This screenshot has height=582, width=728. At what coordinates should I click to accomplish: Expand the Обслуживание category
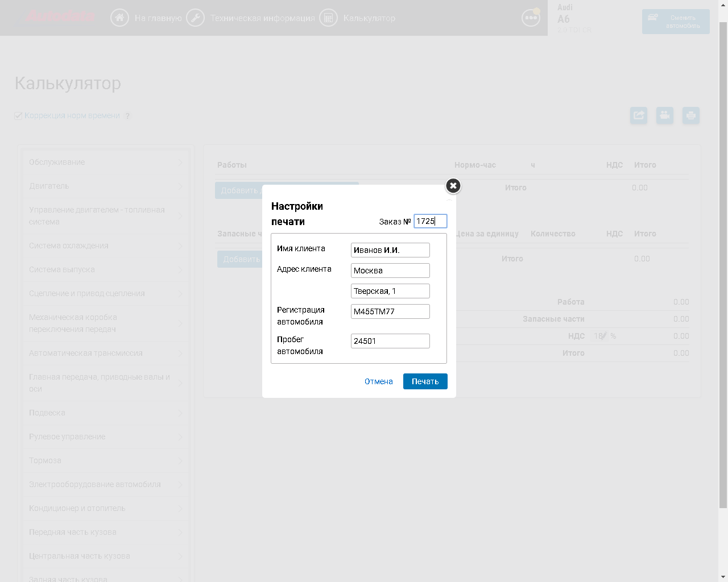105,162
